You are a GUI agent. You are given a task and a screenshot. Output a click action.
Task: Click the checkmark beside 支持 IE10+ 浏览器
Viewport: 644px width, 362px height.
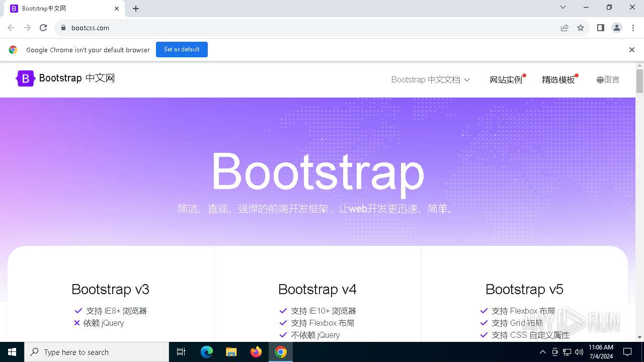(x=283, y=311)
